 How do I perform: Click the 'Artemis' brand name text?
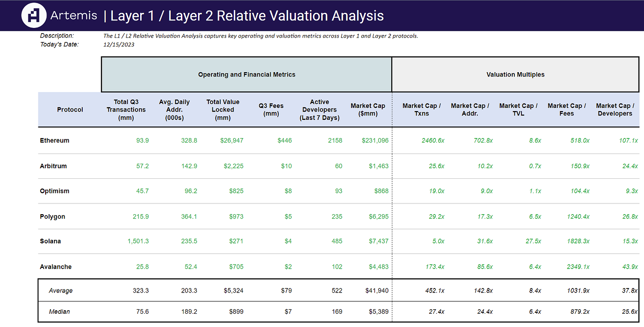coord(73,15)
